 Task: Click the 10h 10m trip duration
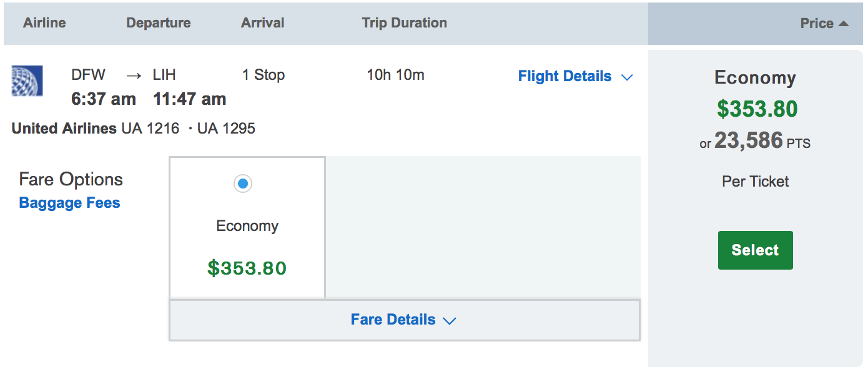pyautogui.click(x=395, y=75)
